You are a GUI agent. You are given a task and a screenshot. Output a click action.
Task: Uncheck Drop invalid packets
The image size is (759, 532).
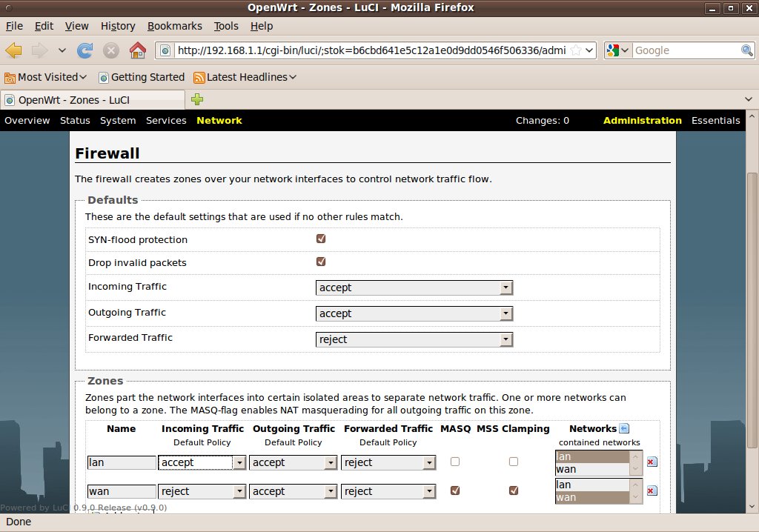321,262
